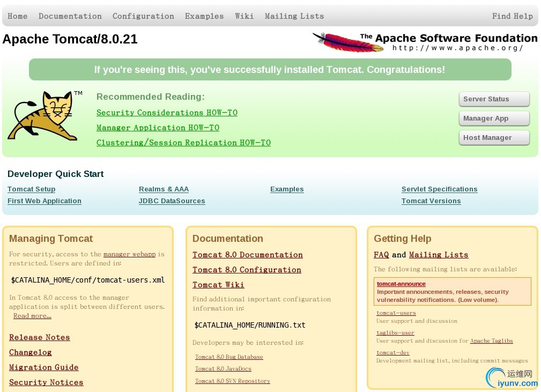The image size is (541, 392).
Task: Open the Migration Guide link
Action: coord(44,367)
